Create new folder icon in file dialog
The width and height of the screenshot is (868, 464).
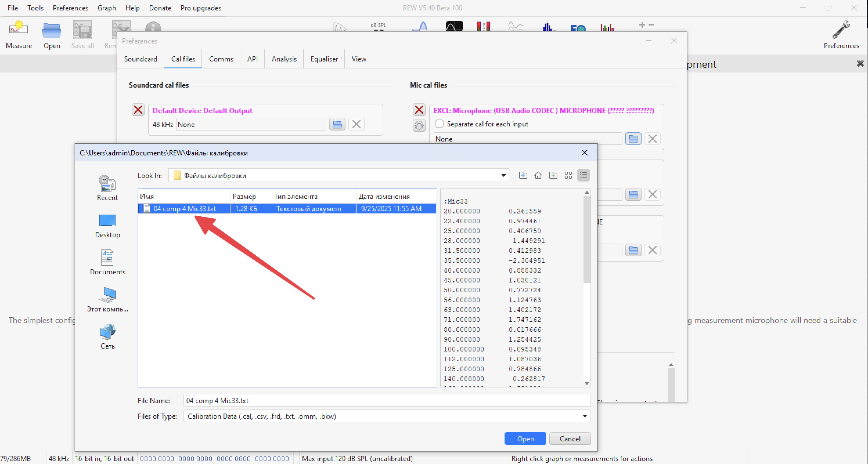(x=553, y=175)
